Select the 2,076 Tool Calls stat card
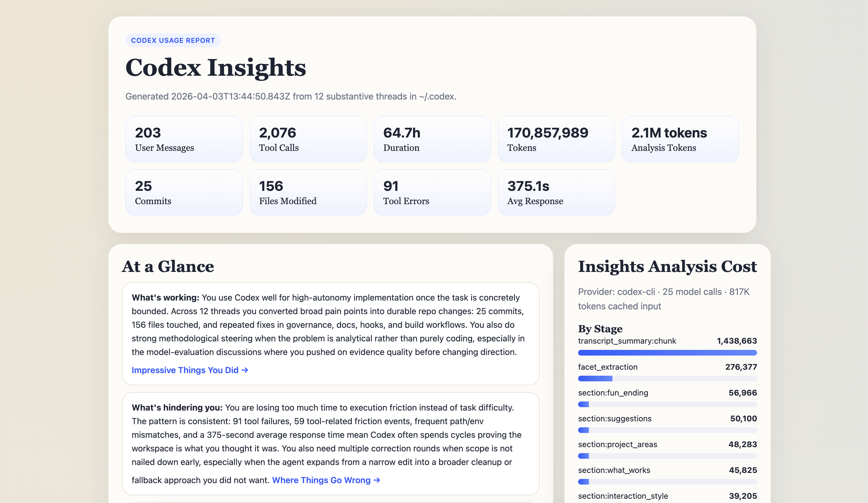This screenshot has height=503, width=868. pyautogui.click(x=307, y=139)
